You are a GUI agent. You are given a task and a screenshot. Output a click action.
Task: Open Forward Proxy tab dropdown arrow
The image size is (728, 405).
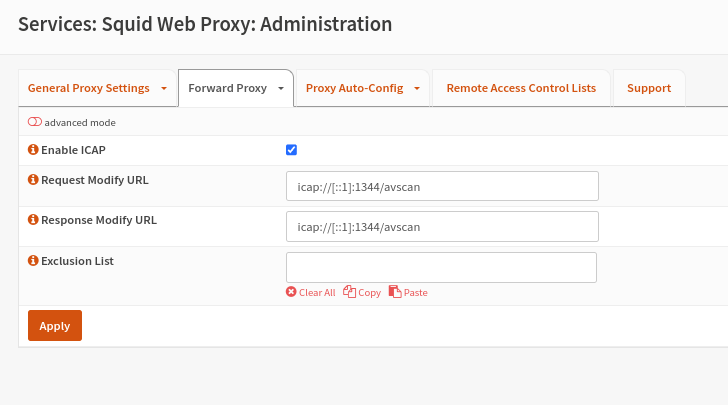pyautogui.click(x=282, y=88)
